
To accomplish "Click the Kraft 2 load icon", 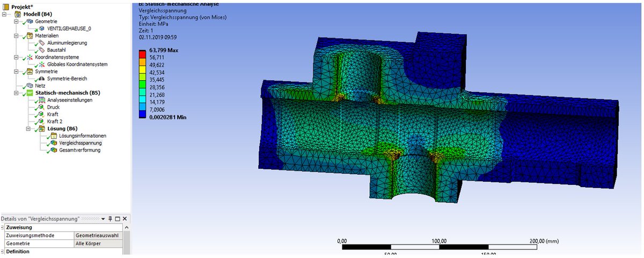I will tap(42, 121).
